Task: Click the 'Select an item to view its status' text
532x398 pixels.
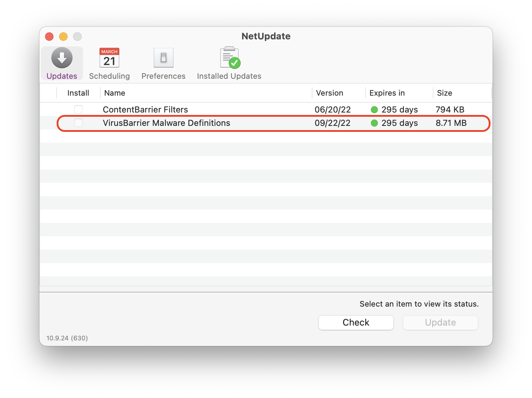Action: pyautogui.click(x=419, y=304)
